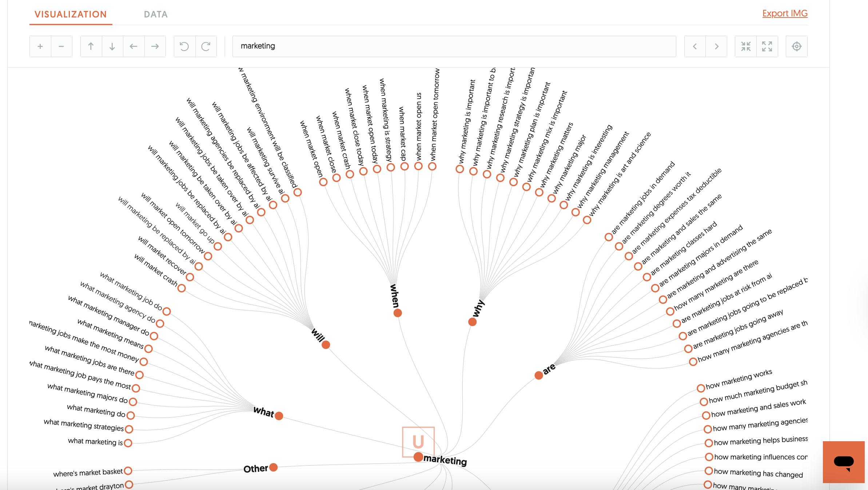This screenshot has width=868, height=490.
Task: Fit view using the collapse-arrows icon
Action: pyautogui.click(x=745, y=46)
